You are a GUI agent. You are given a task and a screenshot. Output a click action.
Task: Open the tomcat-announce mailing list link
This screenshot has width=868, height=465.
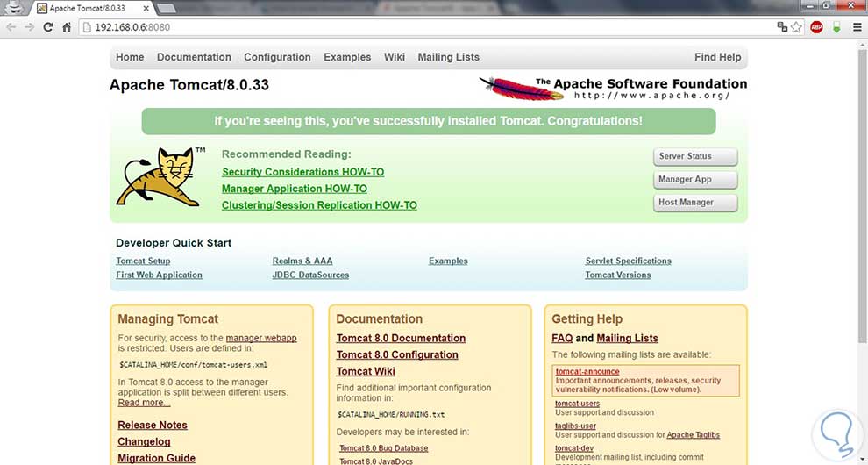coord(587,372)
